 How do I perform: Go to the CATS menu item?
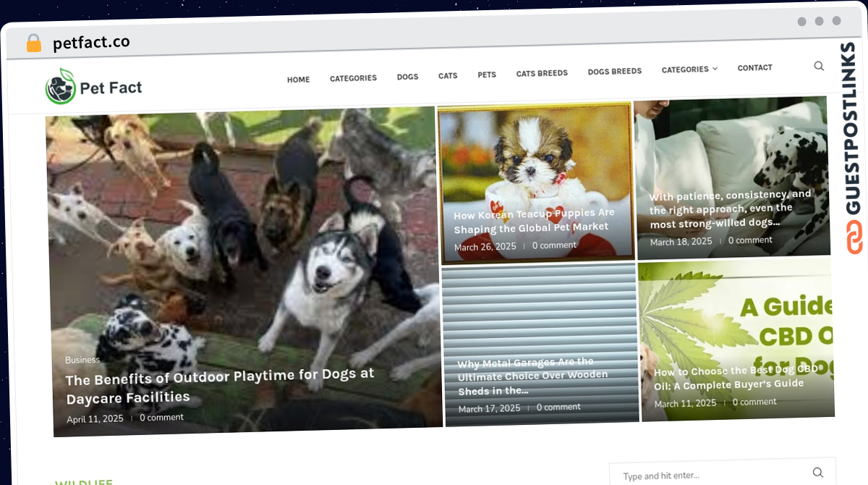pos(448,75)
